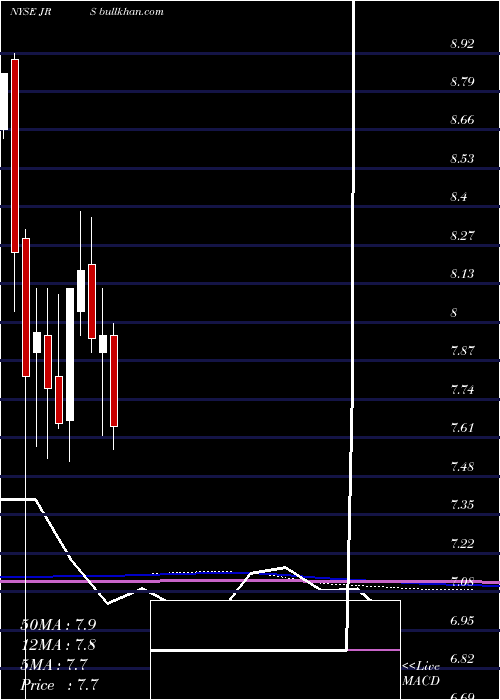This screenshot has height=700, width=500.
Task: Click the 7.74 price axis label
Action: 462,390
